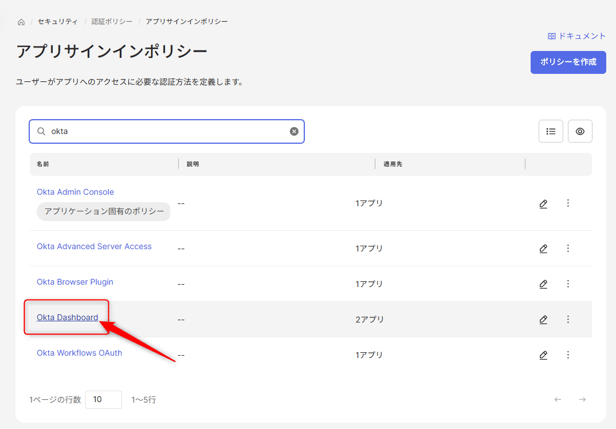Click 2アプリ in Okta Dashboard row
The image size is (616, 429).
pos(369,319)
